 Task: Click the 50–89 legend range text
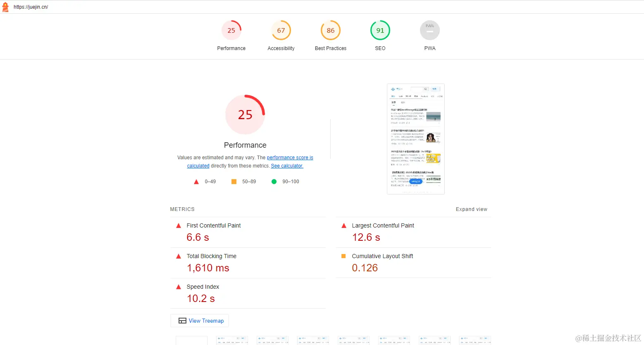[249, 182]
